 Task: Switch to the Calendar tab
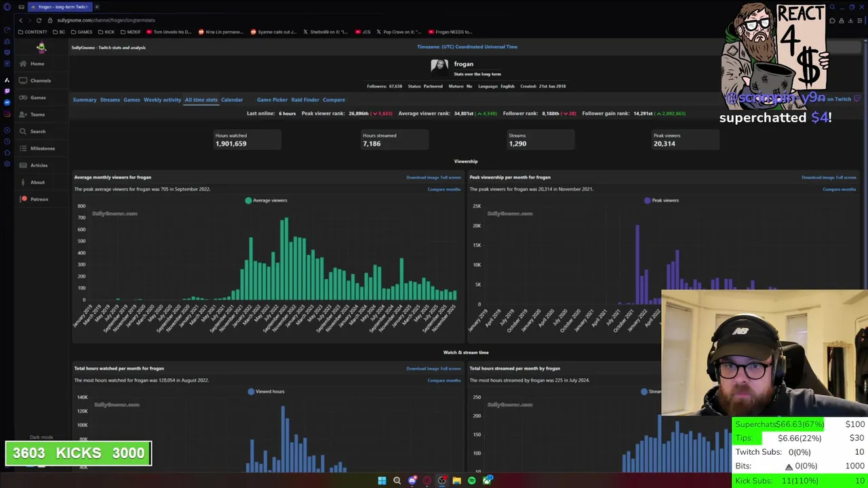tap(232, 100)
